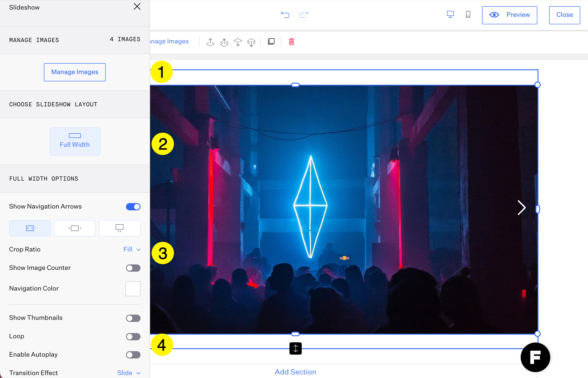Click the Add Section link
Screen dimensions: 588x378
click(295, 372)
